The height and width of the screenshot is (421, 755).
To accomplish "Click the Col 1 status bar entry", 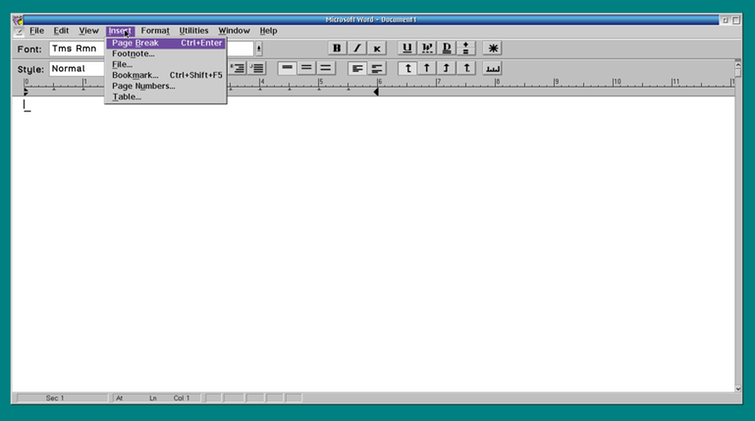I will click(182, 398).
